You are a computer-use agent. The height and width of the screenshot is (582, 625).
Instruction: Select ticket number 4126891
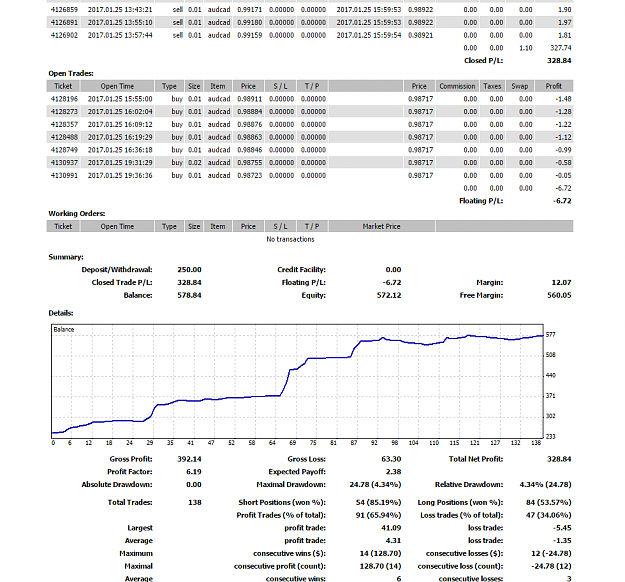click(64, 22)
